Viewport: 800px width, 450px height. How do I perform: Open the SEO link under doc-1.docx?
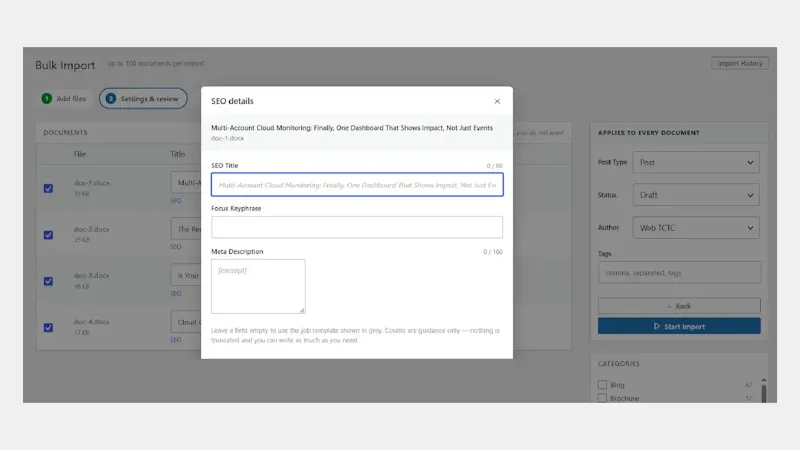coord(176,201)
